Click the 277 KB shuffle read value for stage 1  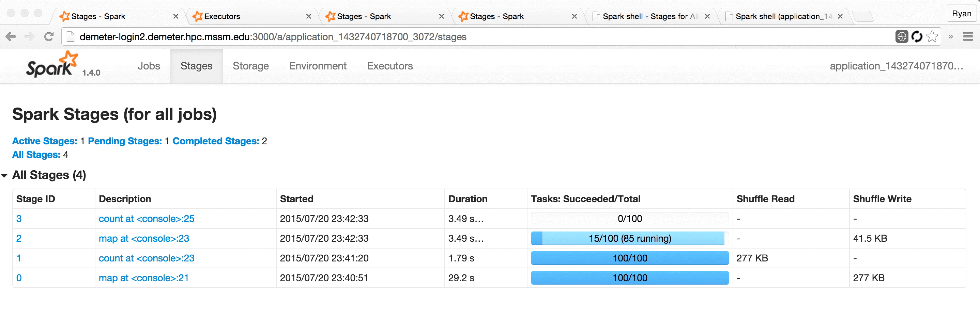point(752,258)
